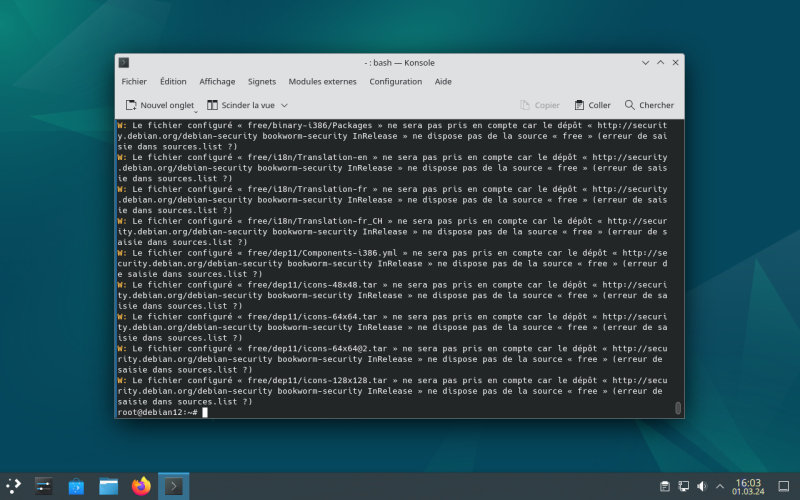Click the text "free/i18n/Translation-fr_CH"

click(x=315, y=221)
